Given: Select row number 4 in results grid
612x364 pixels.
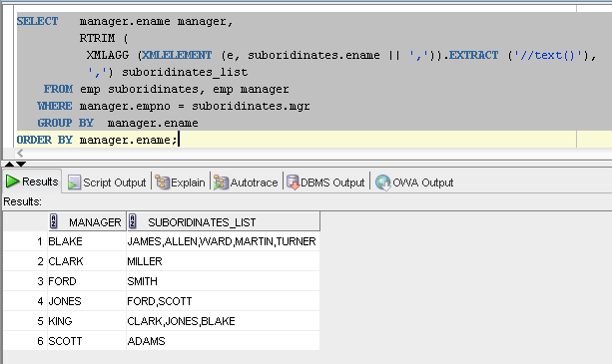Looking at the screenshot, I should pos(25,301).
